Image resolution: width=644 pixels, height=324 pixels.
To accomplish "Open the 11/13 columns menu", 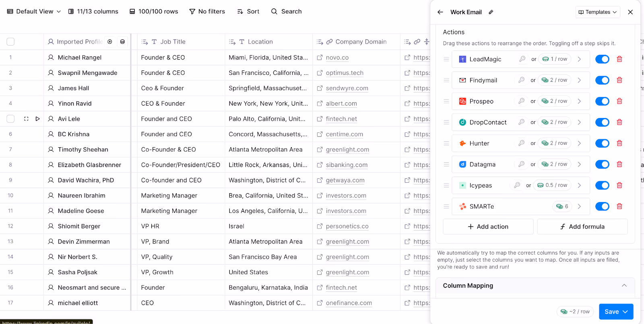I will 93,11.
